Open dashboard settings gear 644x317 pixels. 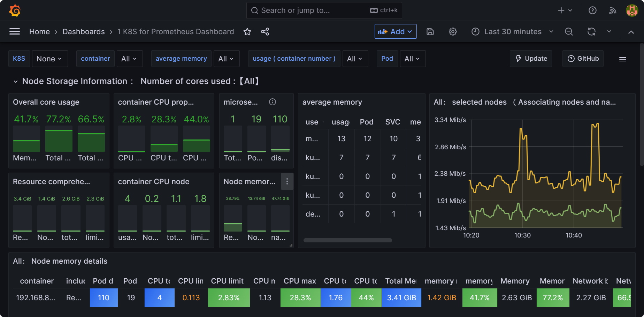pos(453,32)
